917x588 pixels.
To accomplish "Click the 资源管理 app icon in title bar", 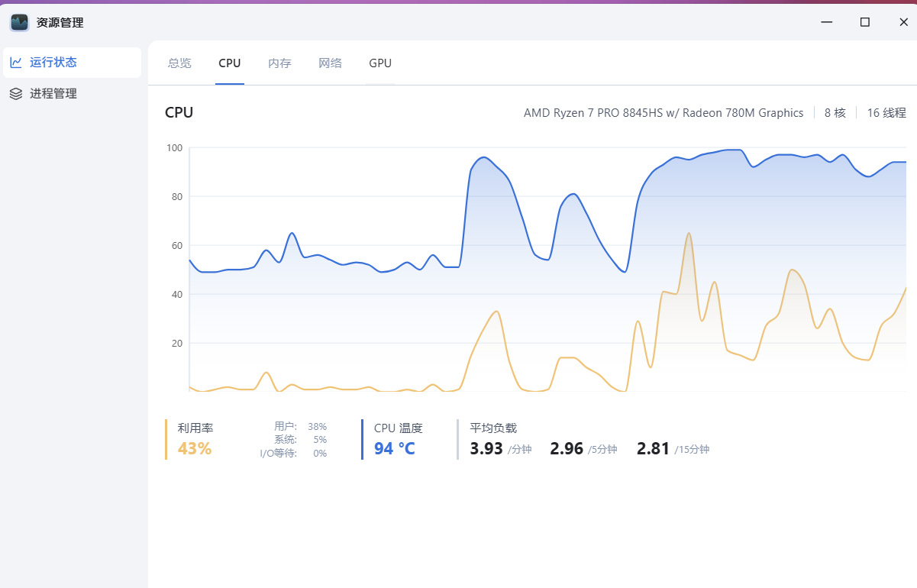I will point(19,22).
